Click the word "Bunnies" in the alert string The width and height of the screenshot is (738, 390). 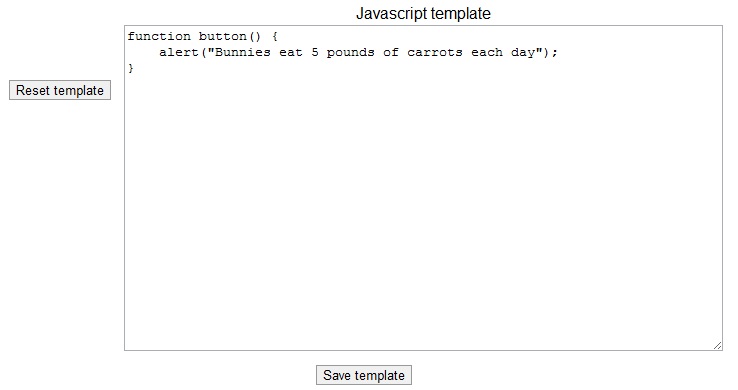click(243, 52)
